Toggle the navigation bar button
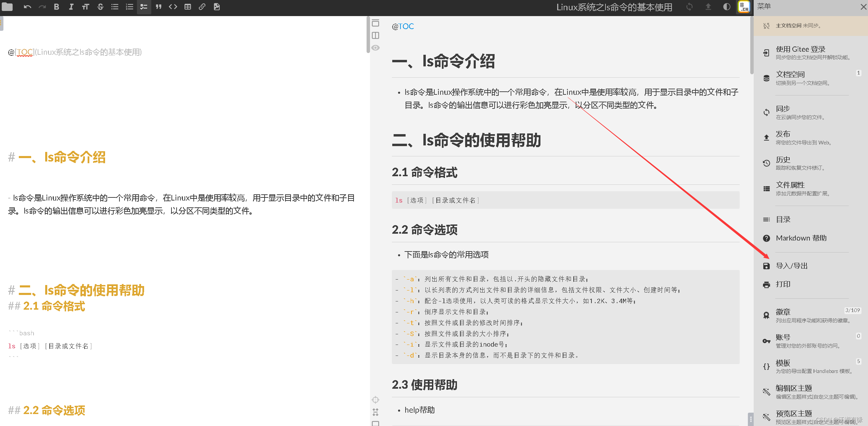The image size is (868, 426). click(375, 23)
